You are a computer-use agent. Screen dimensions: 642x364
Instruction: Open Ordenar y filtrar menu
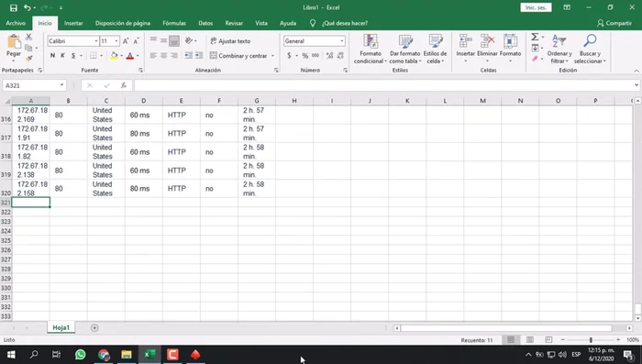click(559, 49)
